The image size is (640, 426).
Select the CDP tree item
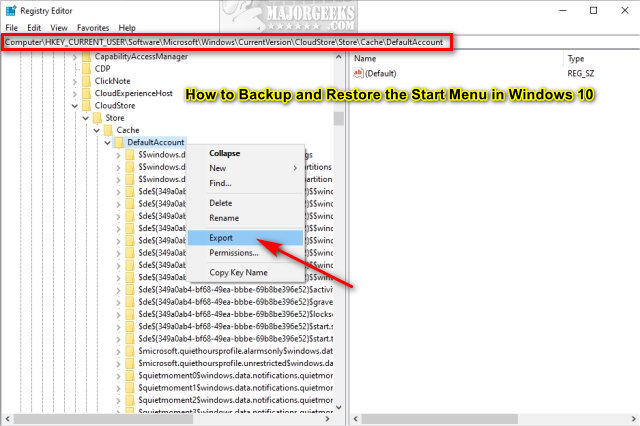click(x=102, y=69)
